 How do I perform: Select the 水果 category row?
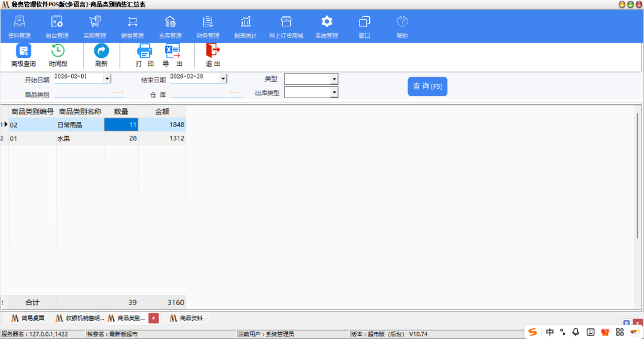click(x=79, y=138)
